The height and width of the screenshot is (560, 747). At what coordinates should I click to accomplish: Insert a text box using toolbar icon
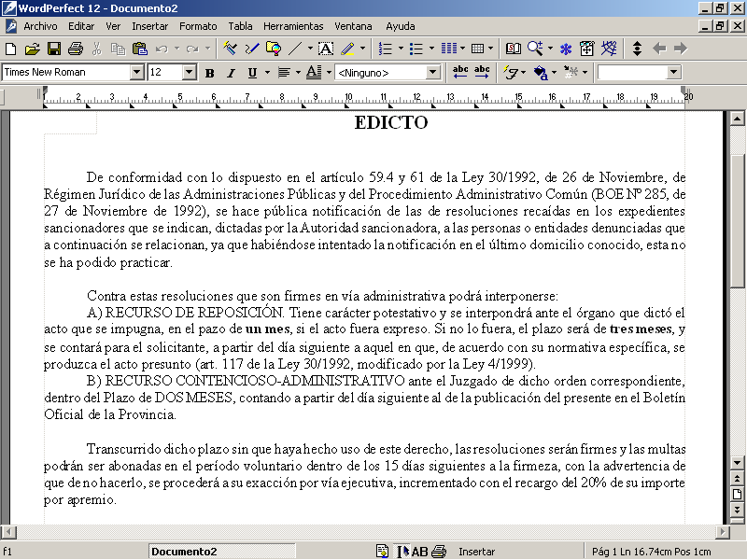(x=327, y=47)
